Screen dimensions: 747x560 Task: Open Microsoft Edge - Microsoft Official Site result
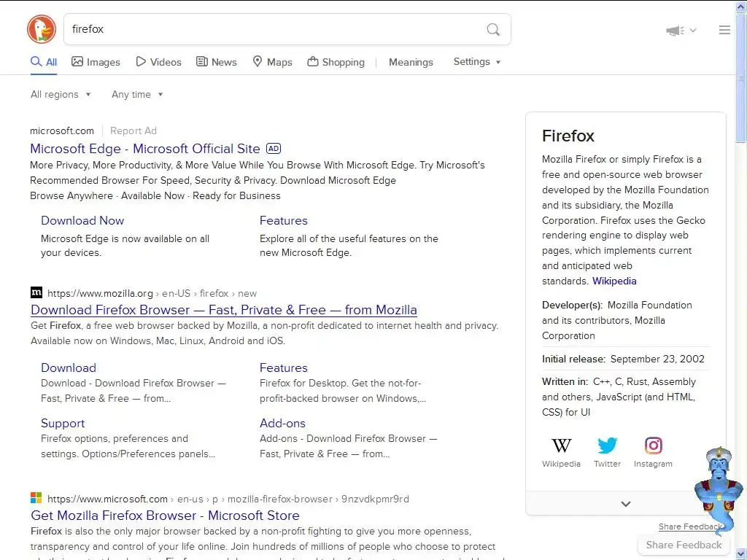pyautogui.click(x=145, y=149)
